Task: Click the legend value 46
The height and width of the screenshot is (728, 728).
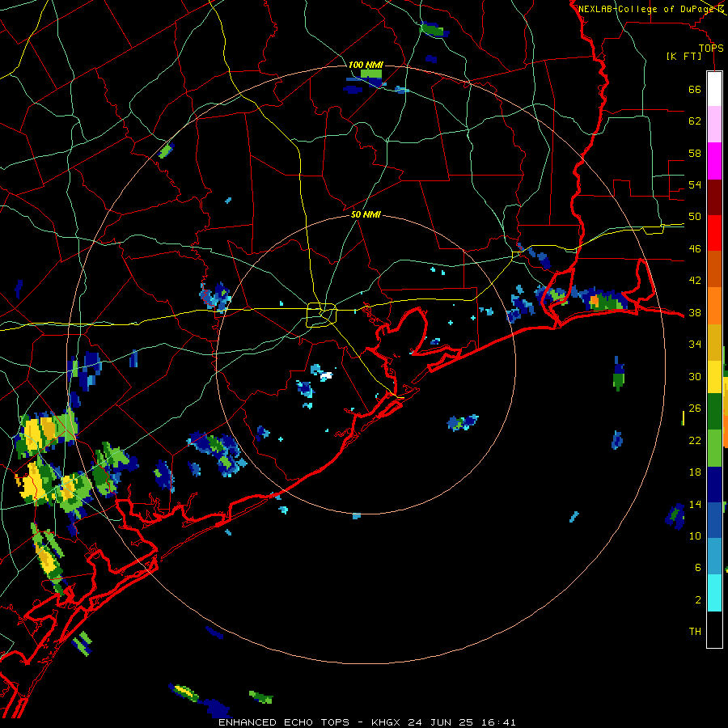Action: pos(695,249)
